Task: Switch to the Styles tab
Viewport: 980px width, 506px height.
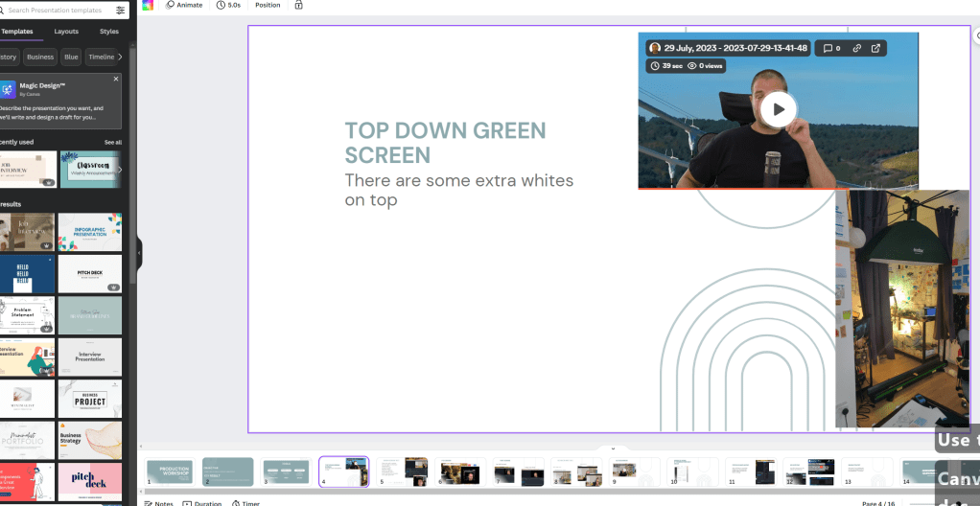Action: coord(109,32)
